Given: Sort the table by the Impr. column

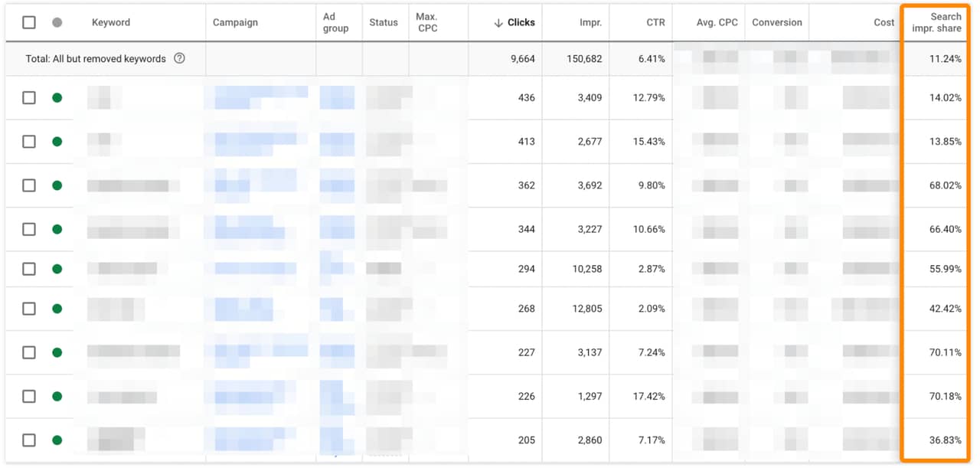Looking at the screenshot, I should 591,22.
